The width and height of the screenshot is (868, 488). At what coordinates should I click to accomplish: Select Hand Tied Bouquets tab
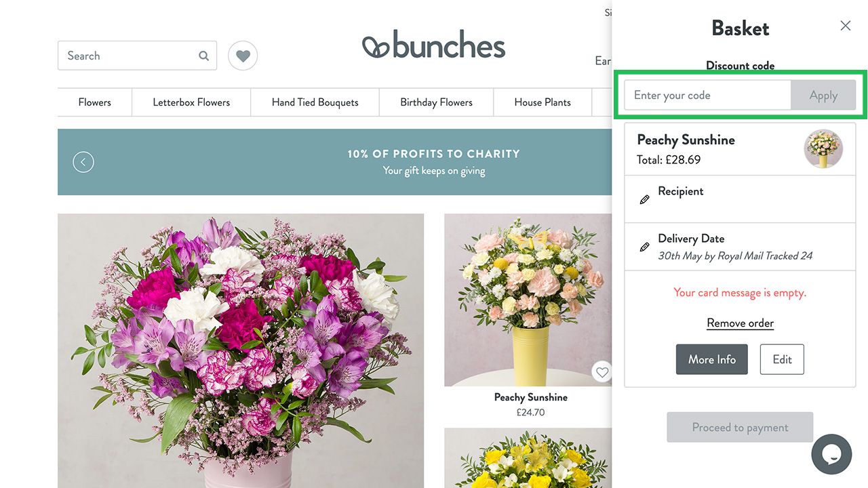click(x=315, y=102)
